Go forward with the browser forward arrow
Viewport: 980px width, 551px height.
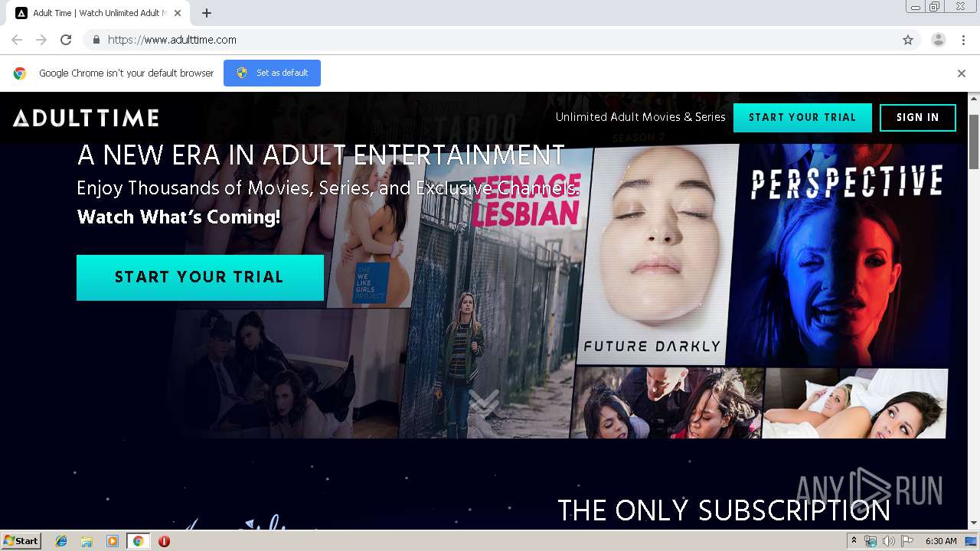pos(41,40)
